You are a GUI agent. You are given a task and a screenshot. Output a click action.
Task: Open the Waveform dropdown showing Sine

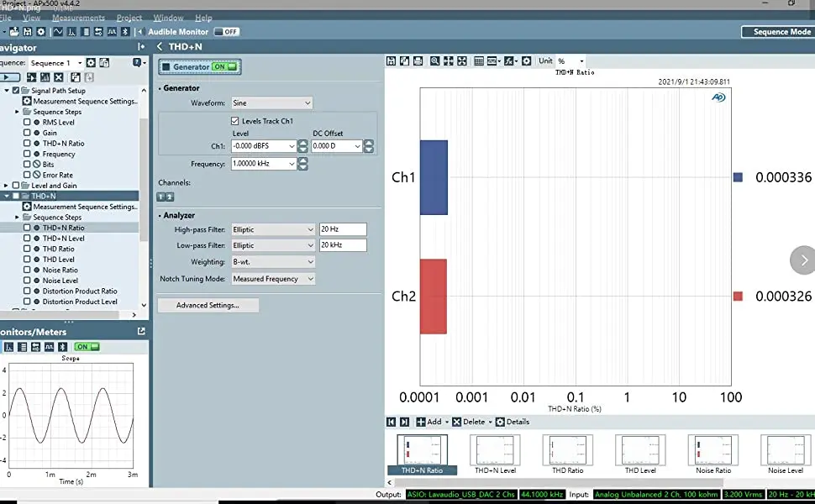[271, 102]
